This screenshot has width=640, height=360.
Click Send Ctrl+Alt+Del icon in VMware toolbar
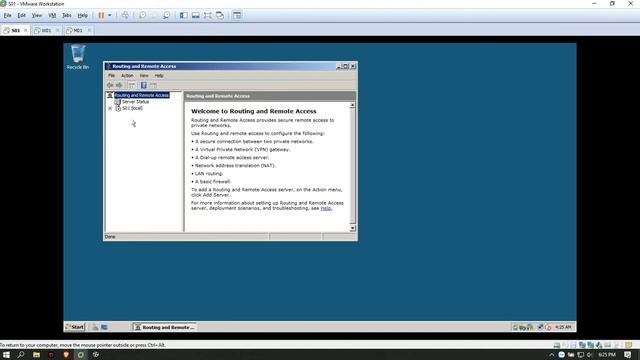click(x=125, y=15)
